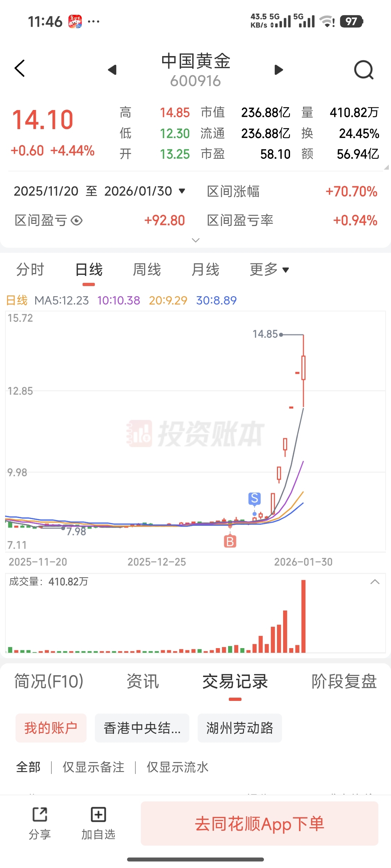
Task: Expand the interval stats chevron
Action: point(195,240)
